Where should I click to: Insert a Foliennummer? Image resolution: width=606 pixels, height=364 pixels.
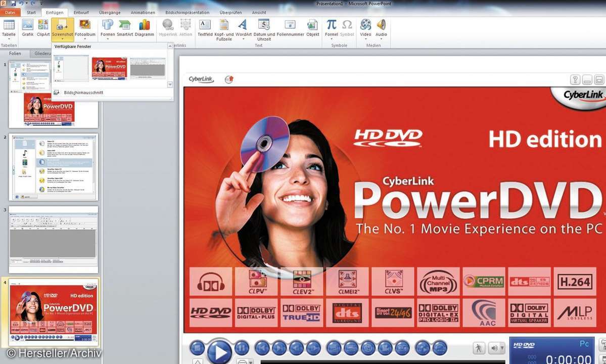pos(290,28)
